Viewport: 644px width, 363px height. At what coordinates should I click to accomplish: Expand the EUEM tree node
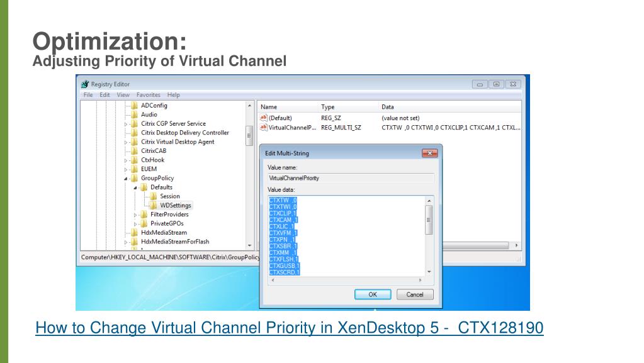click(x=126, y=169)
